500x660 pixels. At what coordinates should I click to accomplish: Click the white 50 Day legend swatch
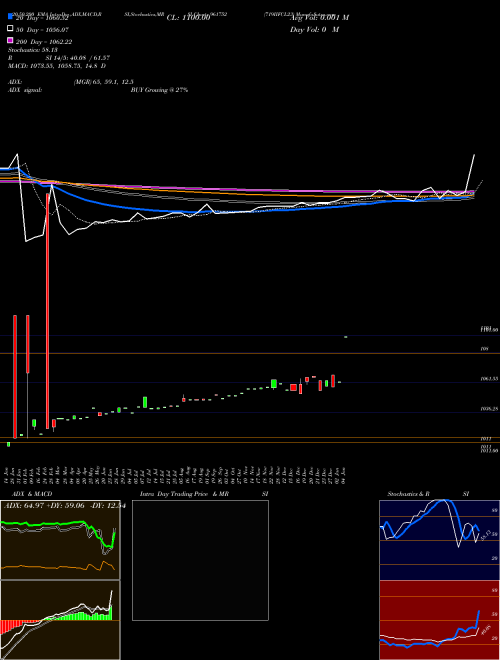click(x=11, y=28)
